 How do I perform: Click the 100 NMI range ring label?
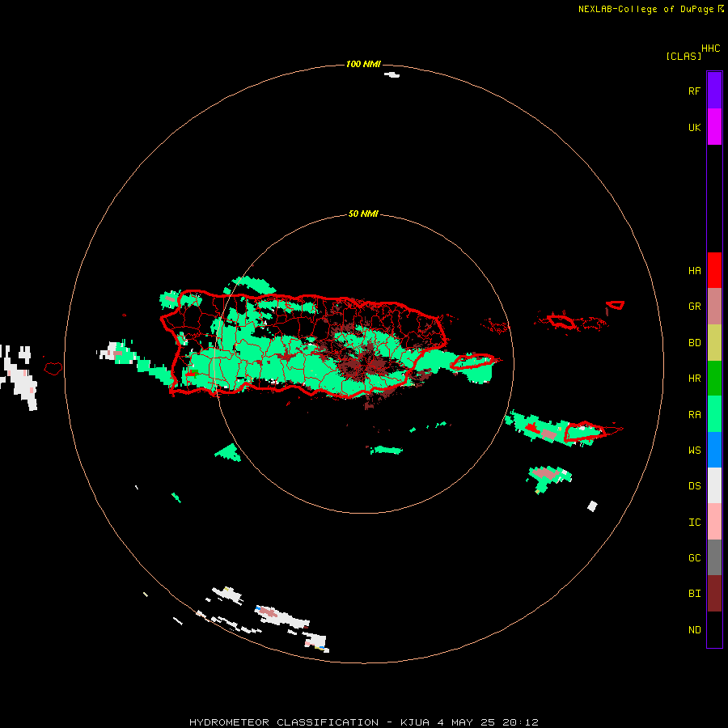(363, 64)
